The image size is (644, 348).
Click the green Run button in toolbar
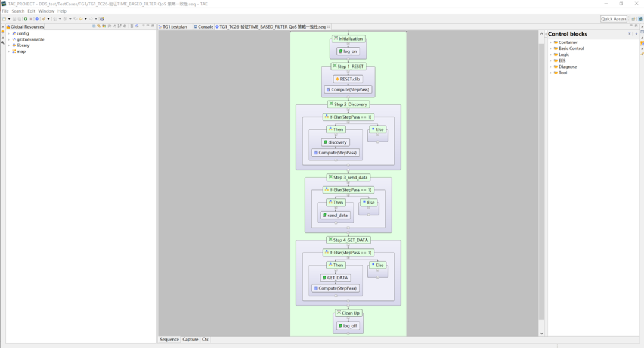click(26, 19)
